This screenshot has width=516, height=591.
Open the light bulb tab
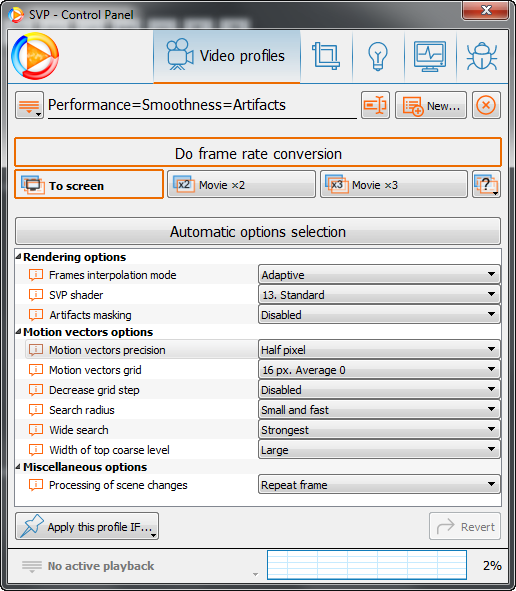pyautogui.click(x=378, y=56)
